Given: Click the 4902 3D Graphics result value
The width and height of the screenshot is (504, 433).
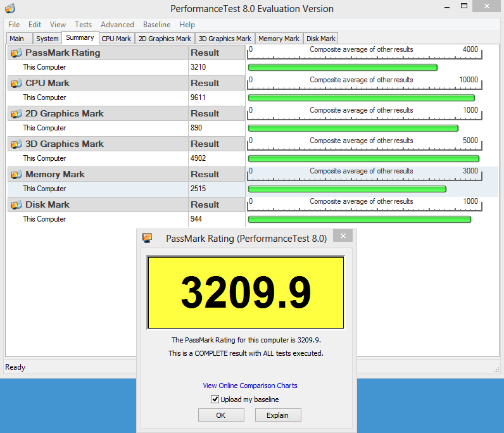Looking at the screenshot, I should tap(198, 158).
